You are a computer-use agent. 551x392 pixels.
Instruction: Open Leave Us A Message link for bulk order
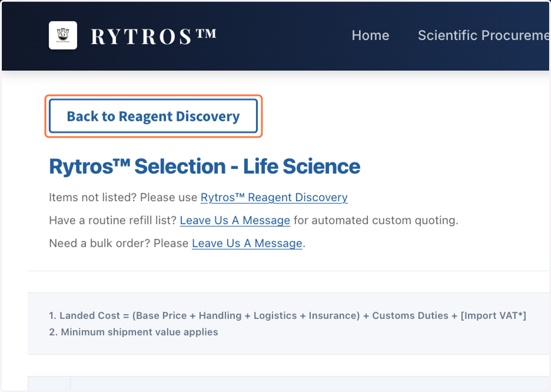(247, 243)
